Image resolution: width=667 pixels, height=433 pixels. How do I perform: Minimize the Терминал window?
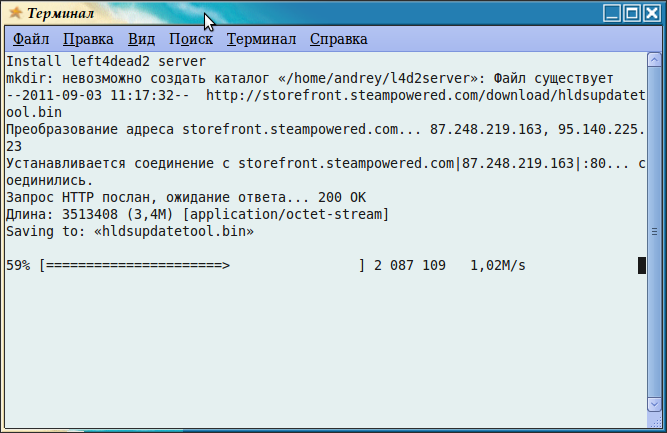pos(612,13)
